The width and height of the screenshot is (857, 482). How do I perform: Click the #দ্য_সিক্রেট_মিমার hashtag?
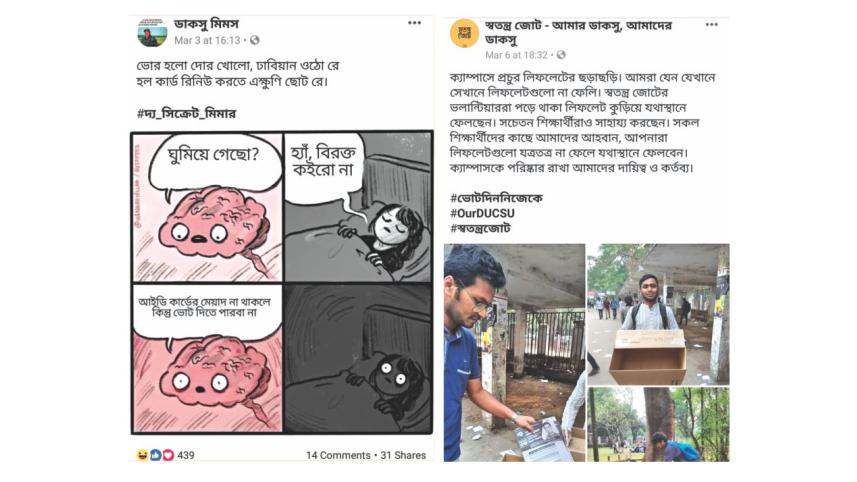(x=186, y=114)
